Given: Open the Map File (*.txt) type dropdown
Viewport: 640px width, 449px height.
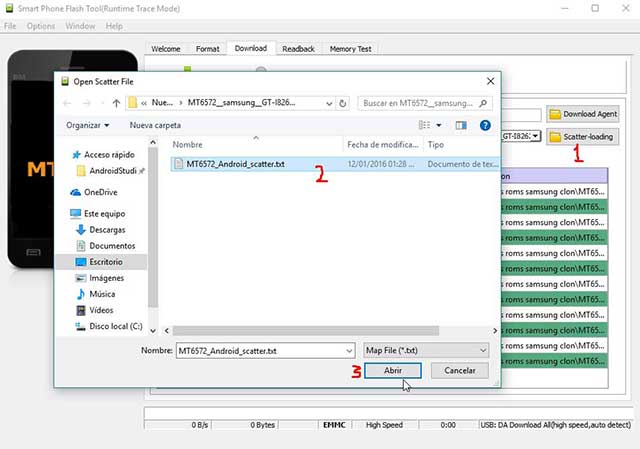Looking at the screenshot, I should tap(426, 350).
